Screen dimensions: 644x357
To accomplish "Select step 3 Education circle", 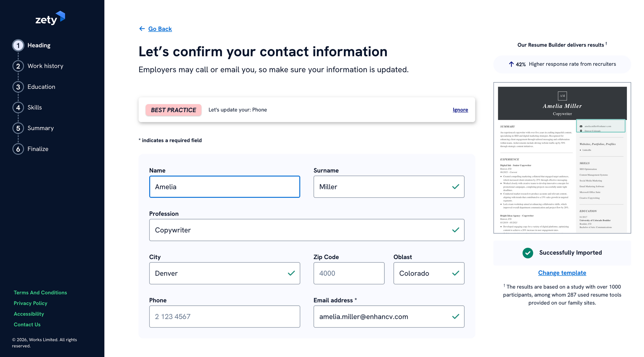I will 18,87.
